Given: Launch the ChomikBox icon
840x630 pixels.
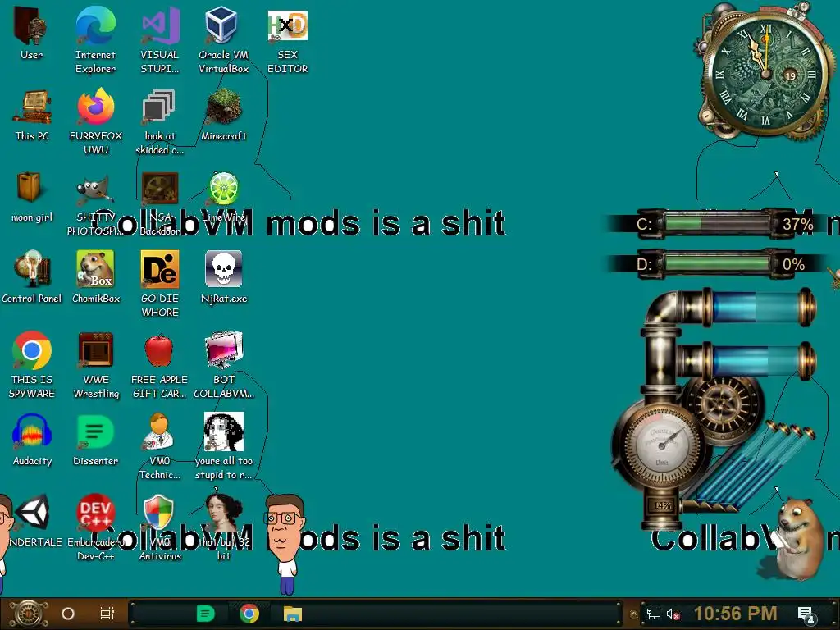Looking at the screenshot, I should (x=95, y=269).
